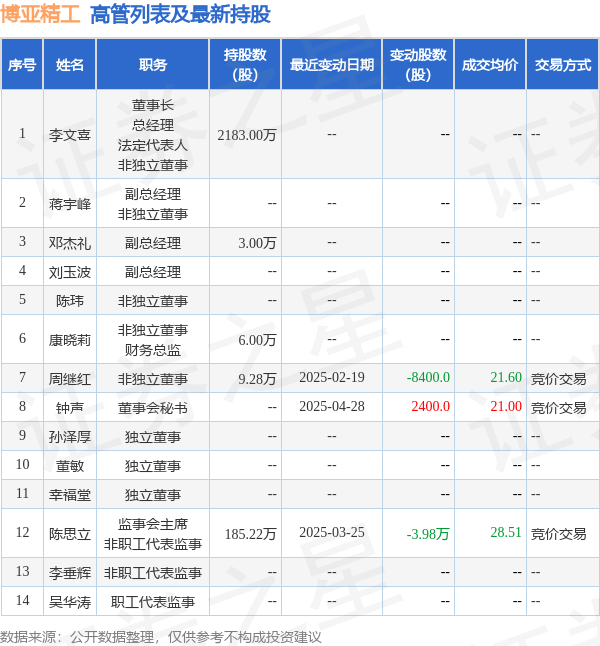Click 竞价交易 in 周继红's row
This screenshot has width=600, height=646.
(558, 379)
